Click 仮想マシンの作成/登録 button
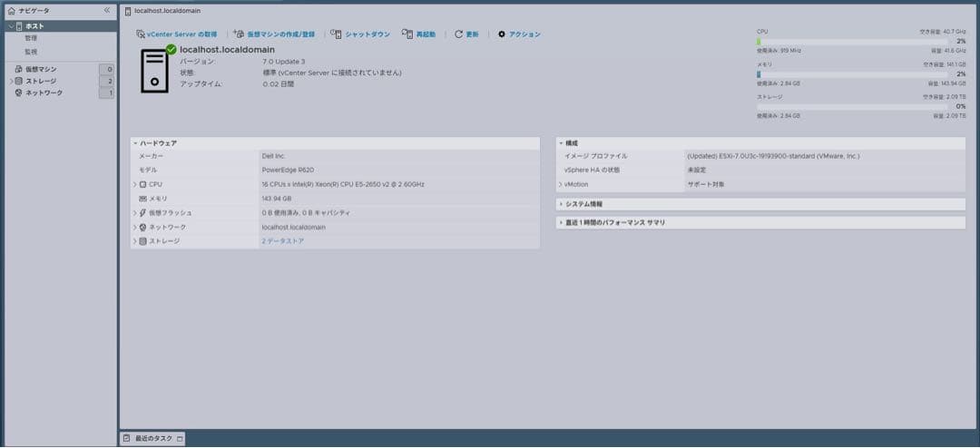This screenshot has height=448, width=980. pos(274,34)
